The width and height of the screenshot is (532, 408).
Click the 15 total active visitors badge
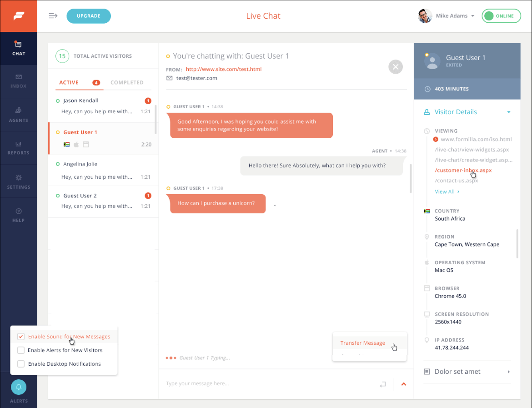tap(62, 56)
